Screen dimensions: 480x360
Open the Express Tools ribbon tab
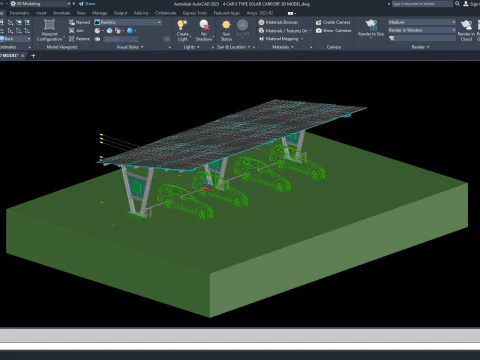[x=195, y=13]
